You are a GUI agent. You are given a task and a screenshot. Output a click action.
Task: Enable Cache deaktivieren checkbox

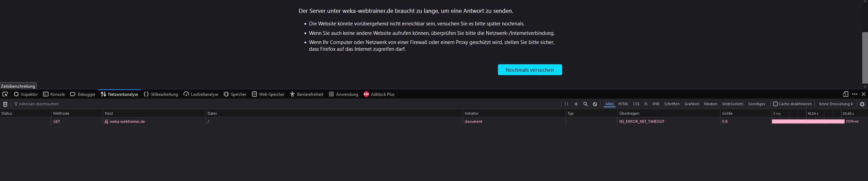(775, 104)
